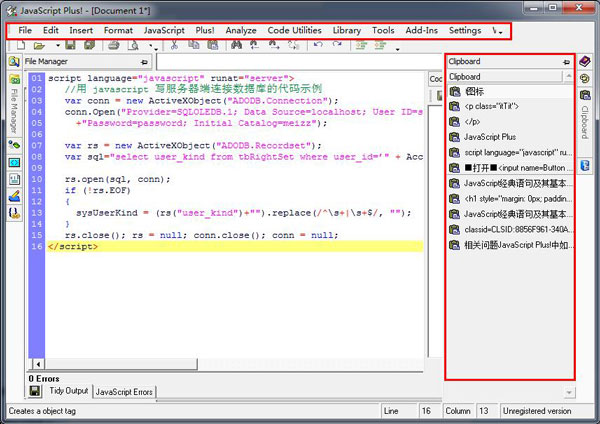The image size is (600, 424).
Task: Open the File menu
Action: (x=25, y=30)
